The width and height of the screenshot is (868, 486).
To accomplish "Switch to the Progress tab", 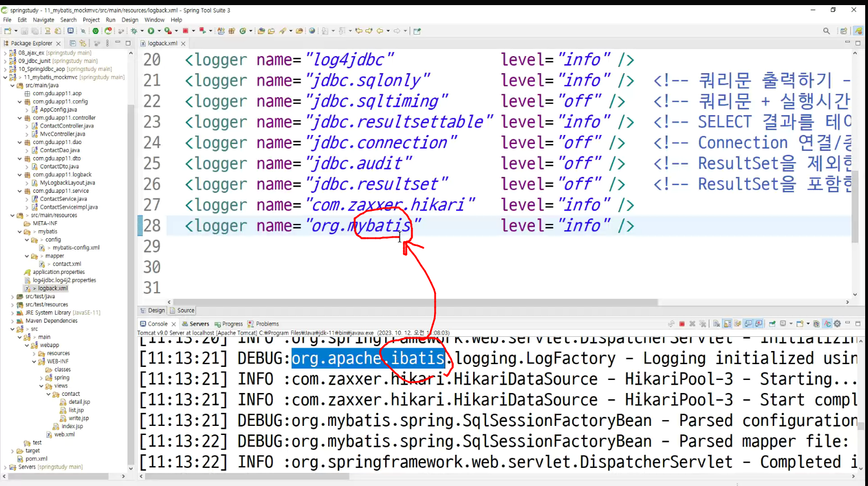I will pos(228,324).
